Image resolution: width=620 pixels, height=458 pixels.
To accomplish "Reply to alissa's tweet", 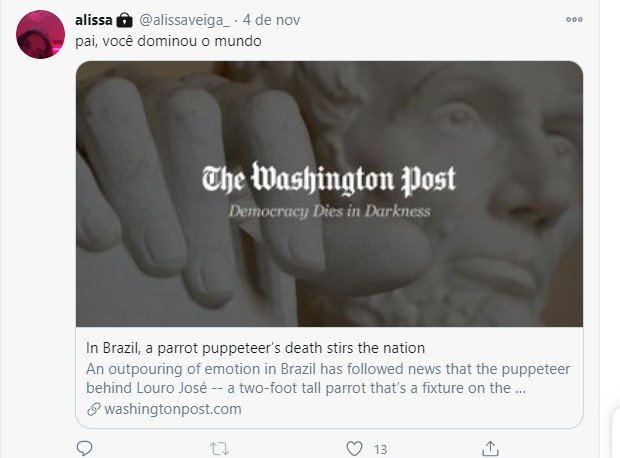I will [x=84, y=449].
